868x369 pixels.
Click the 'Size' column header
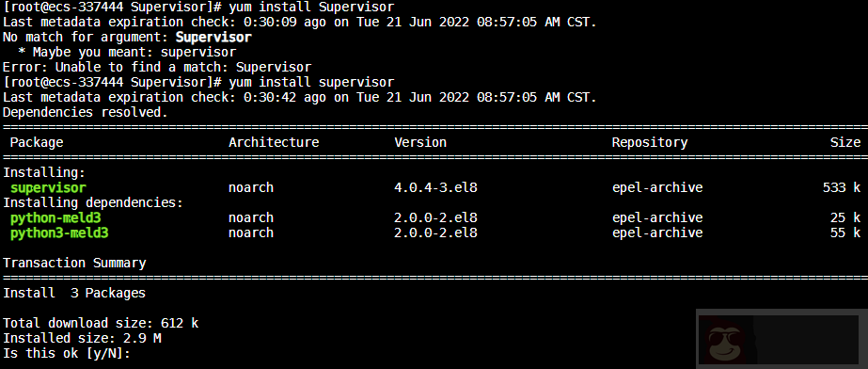pos(845,142)
